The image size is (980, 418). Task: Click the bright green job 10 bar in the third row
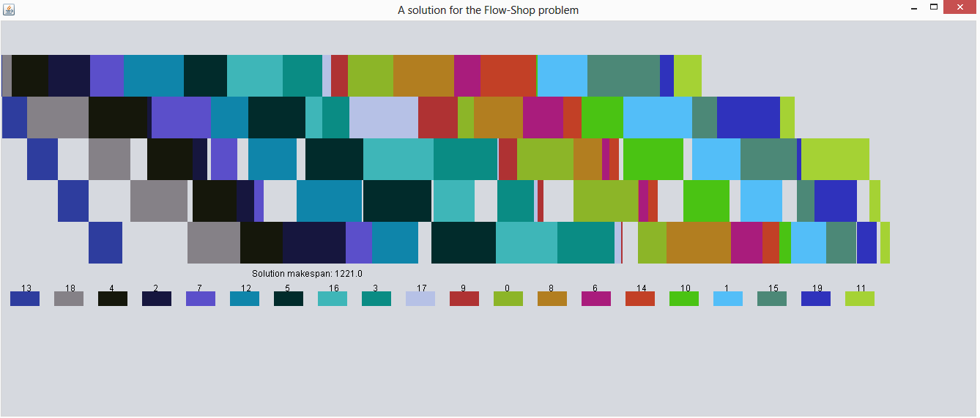pos(653,159)
